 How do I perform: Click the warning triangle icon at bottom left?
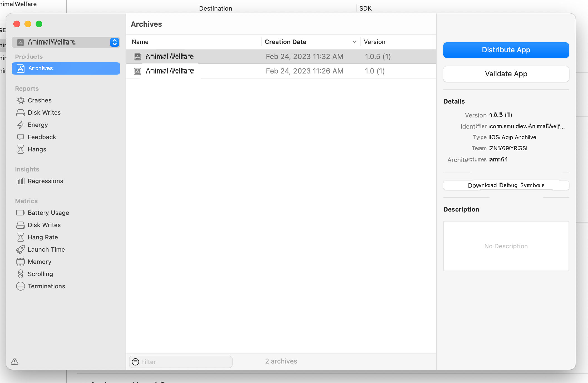[14, 361]
